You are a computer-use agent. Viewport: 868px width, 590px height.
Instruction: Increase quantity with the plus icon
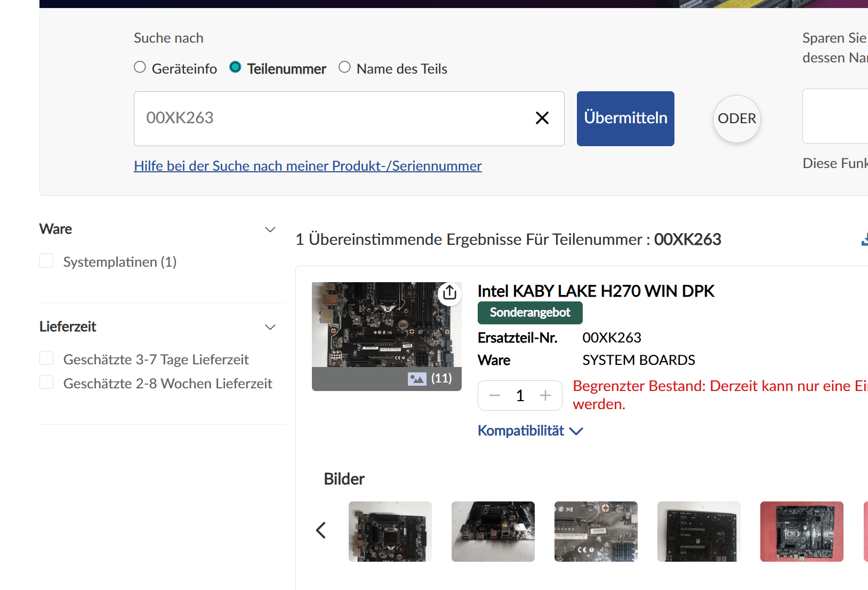(x=545, y=395)
